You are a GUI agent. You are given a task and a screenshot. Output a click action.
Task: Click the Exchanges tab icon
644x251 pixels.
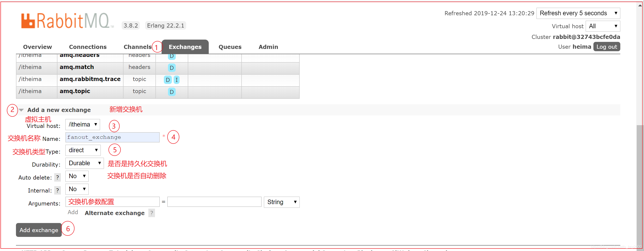(185, 47)
